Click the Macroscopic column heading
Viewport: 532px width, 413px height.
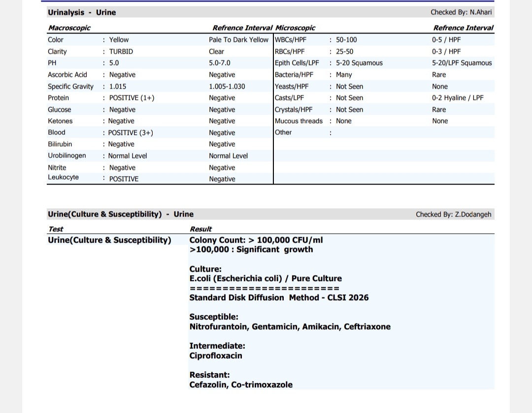69,28
